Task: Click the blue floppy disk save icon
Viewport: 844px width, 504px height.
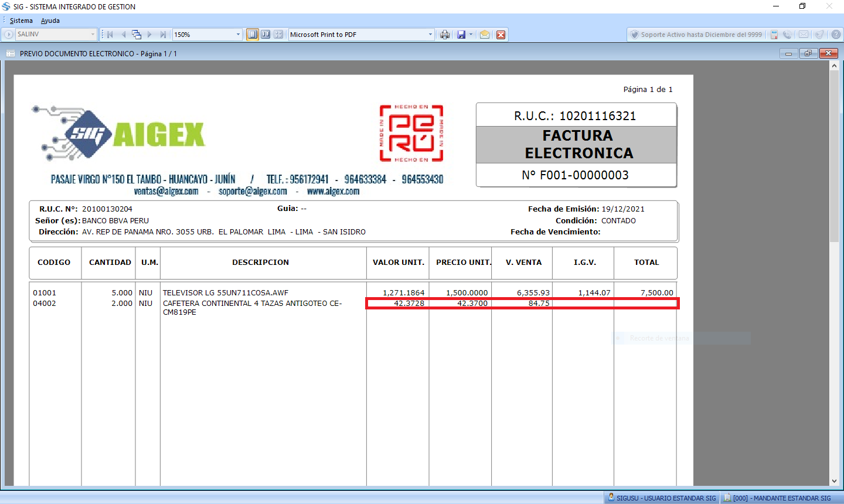Action: tap(461, 35)
